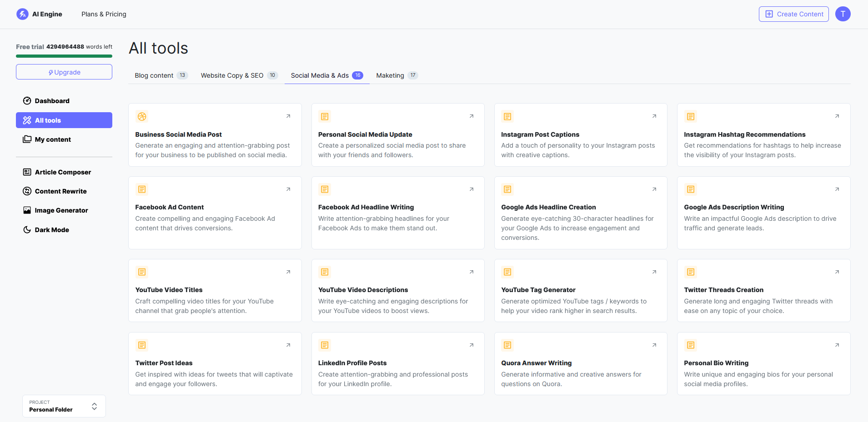Click the arrow icon on Google Ads Headline Creation

click(x=654, y=189)
